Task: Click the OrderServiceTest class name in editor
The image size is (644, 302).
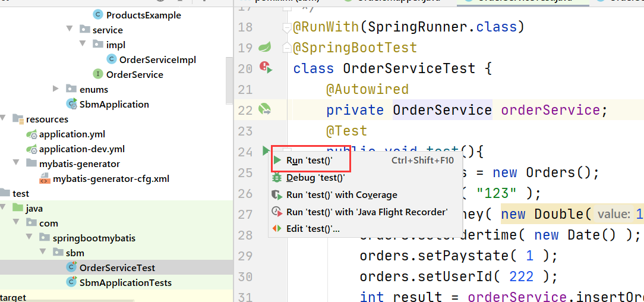Action: pos(409,68)
